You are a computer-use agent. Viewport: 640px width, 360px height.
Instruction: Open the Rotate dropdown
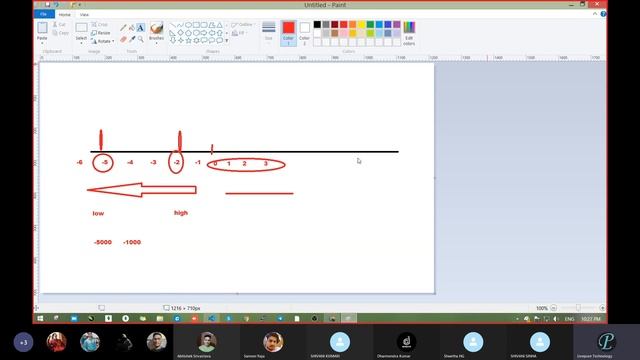click(102, 41)
